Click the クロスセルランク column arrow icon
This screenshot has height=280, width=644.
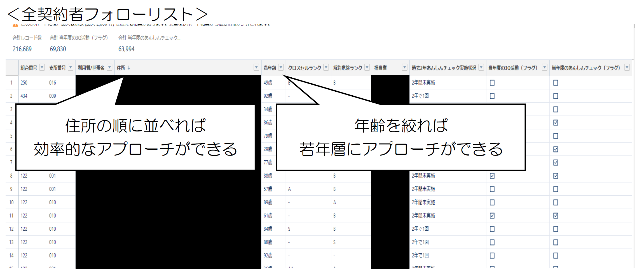point(326,68)
